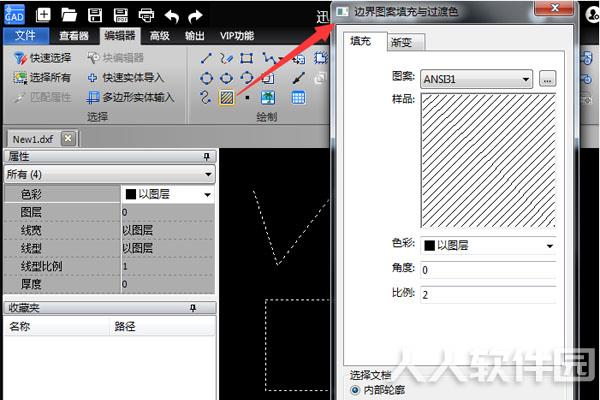Select the Circle drawing tool
Screen dimensions: 600x400
[x=206, y=78]
